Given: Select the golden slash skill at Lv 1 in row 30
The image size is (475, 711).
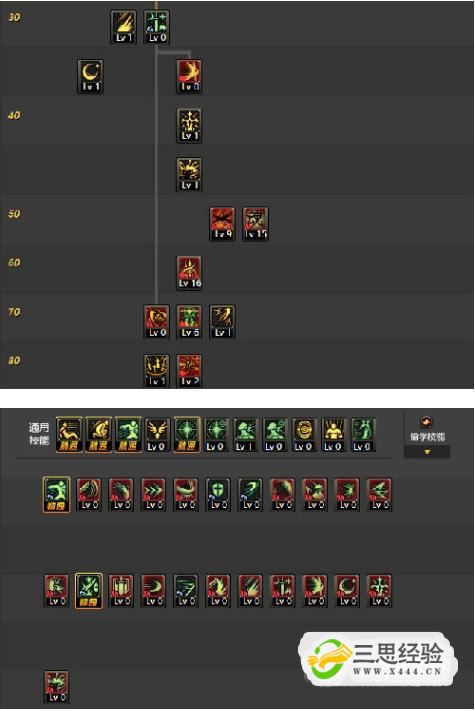Looking at the screenshot, I should [x=123, y=28].
